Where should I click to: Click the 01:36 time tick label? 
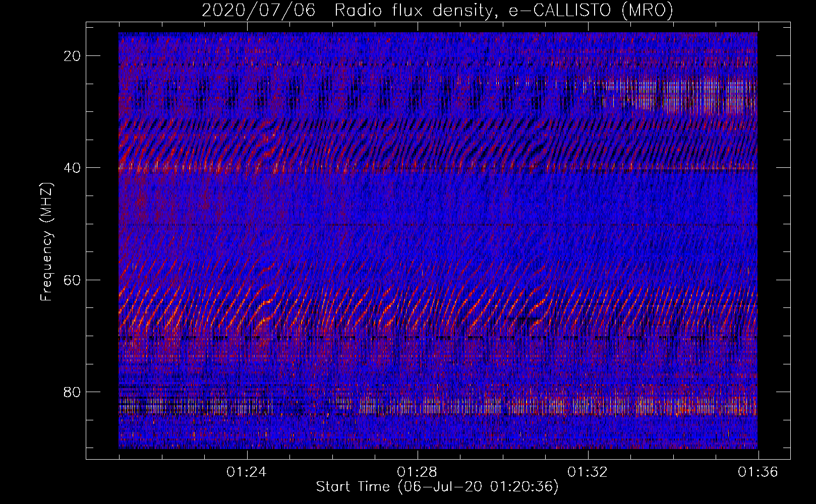click(757, 472)
